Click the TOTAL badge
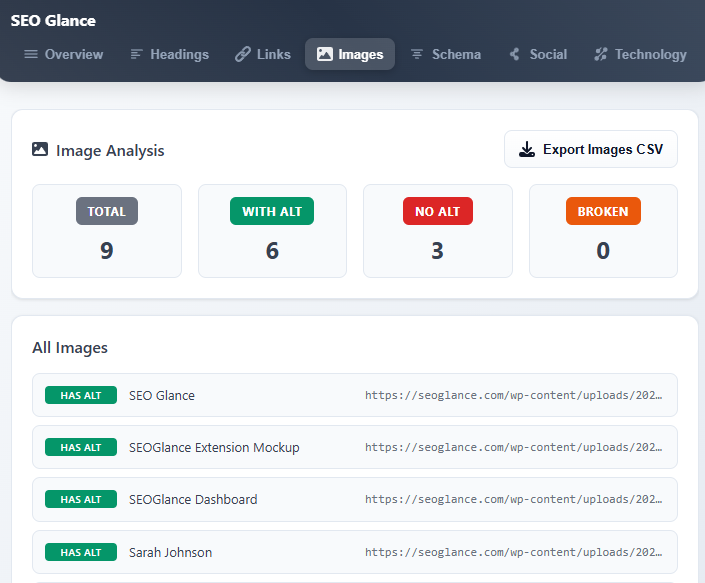This screenshot has height=583, width=705. (107, 211)
